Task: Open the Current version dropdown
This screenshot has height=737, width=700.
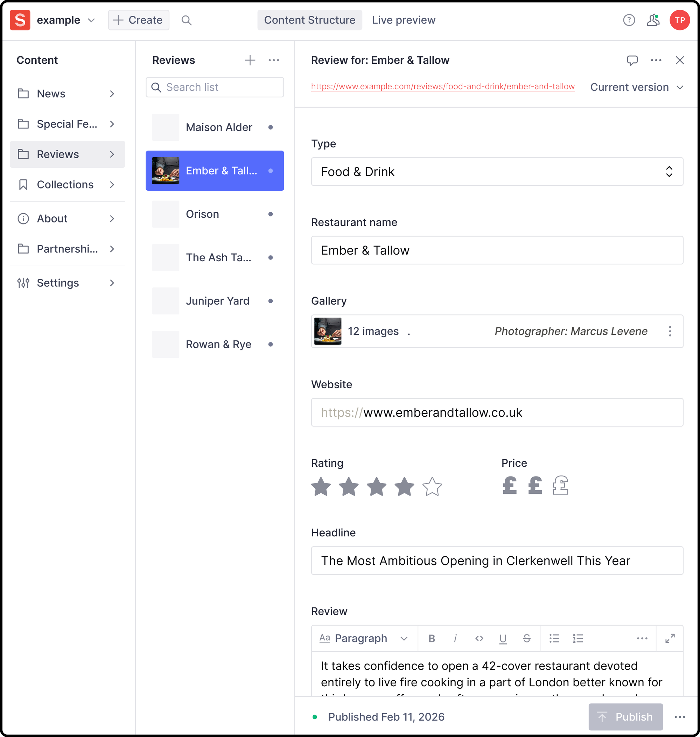Action: click(x=637, y=87)
